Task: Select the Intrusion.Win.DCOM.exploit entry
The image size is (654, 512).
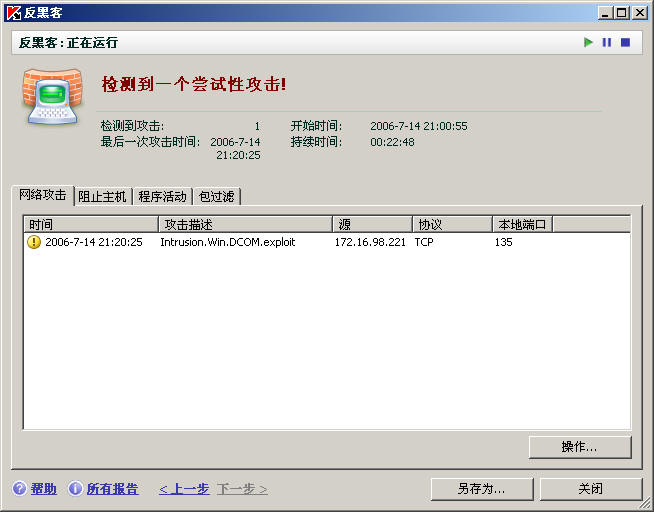Action: click(x=228, y=242)
